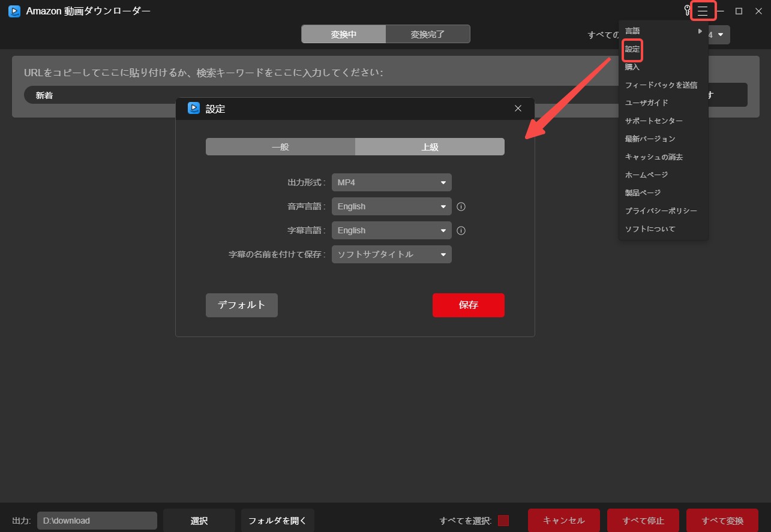This screenshot has width=771, height=532.
Task: Click the Amazon downloader app logo
Action: click(14, 11)
